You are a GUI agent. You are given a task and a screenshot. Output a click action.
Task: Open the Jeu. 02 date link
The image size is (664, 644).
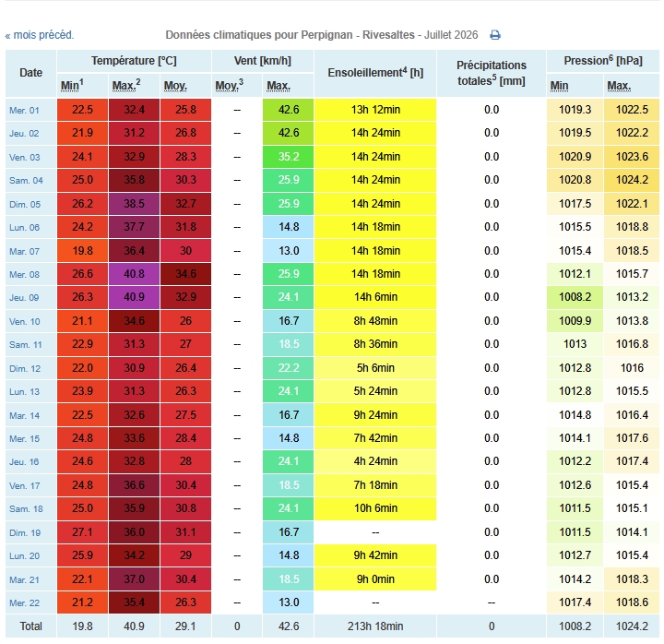[x=24, y=134]
